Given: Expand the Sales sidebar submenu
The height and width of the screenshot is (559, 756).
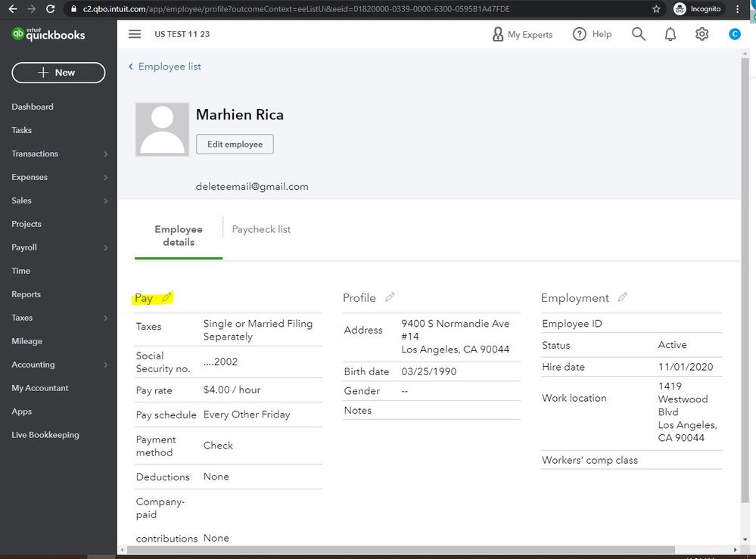Looking at the screenshot, I should click(105, 200).
